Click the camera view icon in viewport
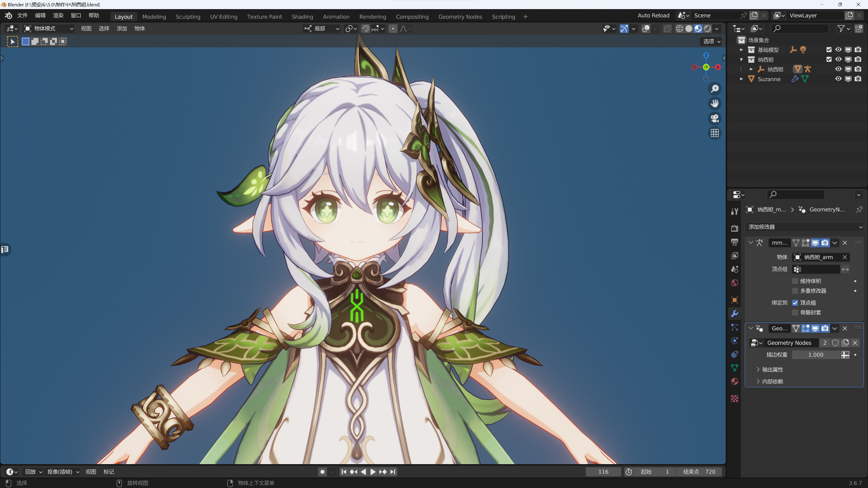Image resolution: width=868 pixels, height=488 pixels. pos(714,118)
